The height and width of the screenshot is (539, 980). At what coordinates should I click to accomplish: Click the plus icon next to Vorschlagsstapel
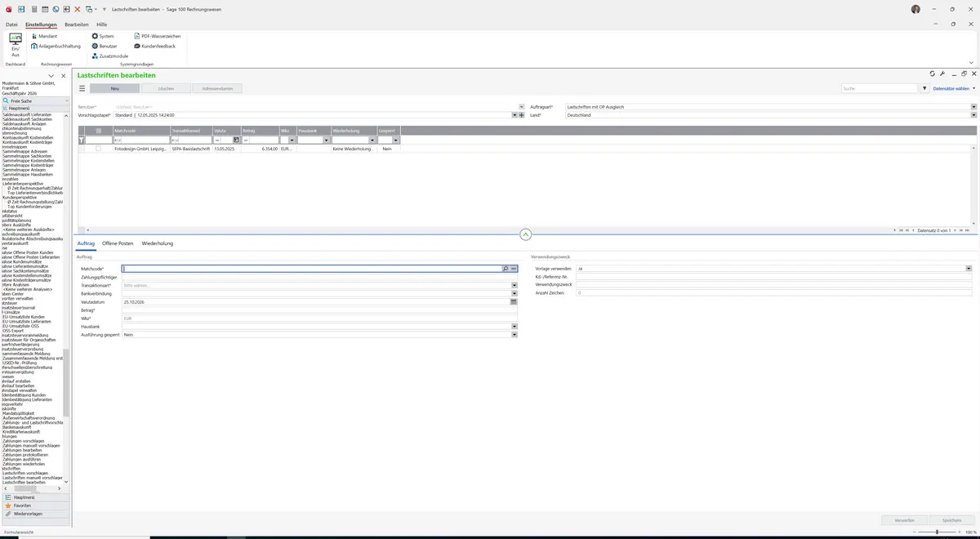pyautogui.click(x=521, y=115)
